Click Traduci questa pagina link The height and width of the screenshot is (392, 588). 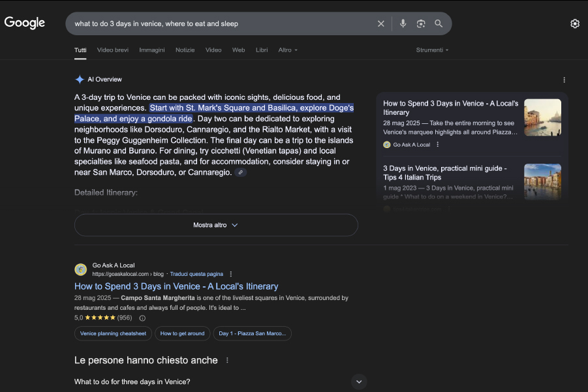click(196, 274)
